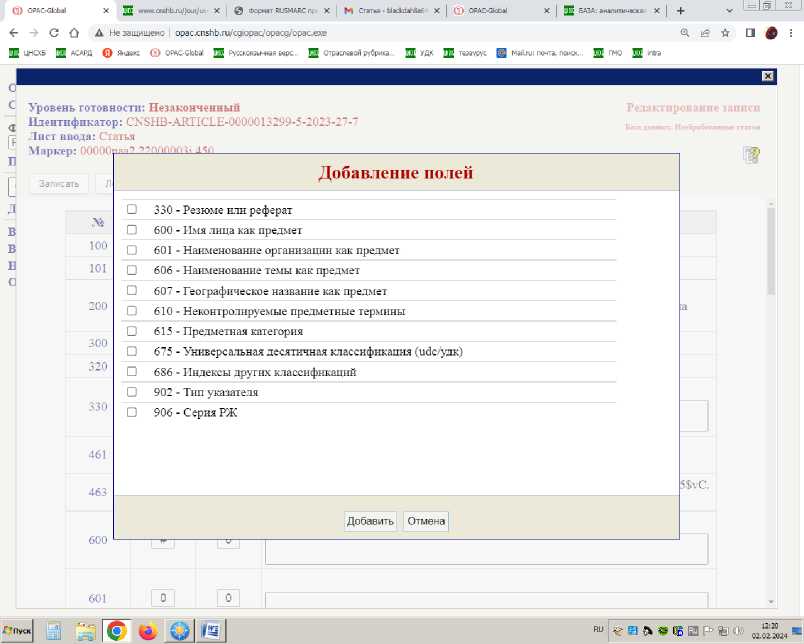Image resolution: width=804 pixels, height=644 pixels.
Task: Tick 601 Наименование организации как предмет
Action: click(x=132, y=250)
